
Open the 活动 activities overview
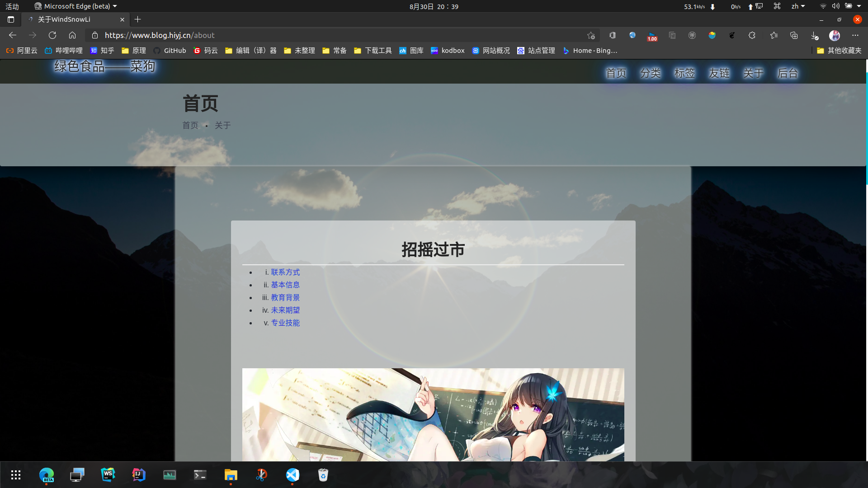pos(12,6)
